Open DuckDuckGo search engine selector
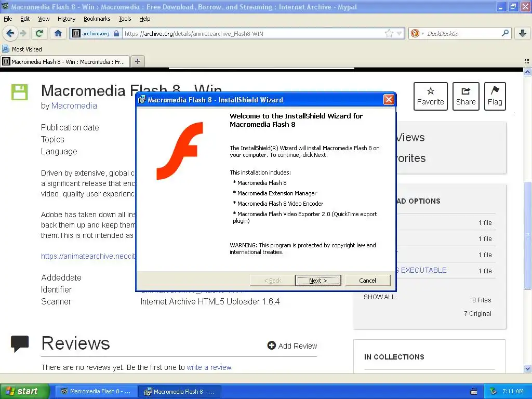This screenshot has width=532, height=399. 417,33
